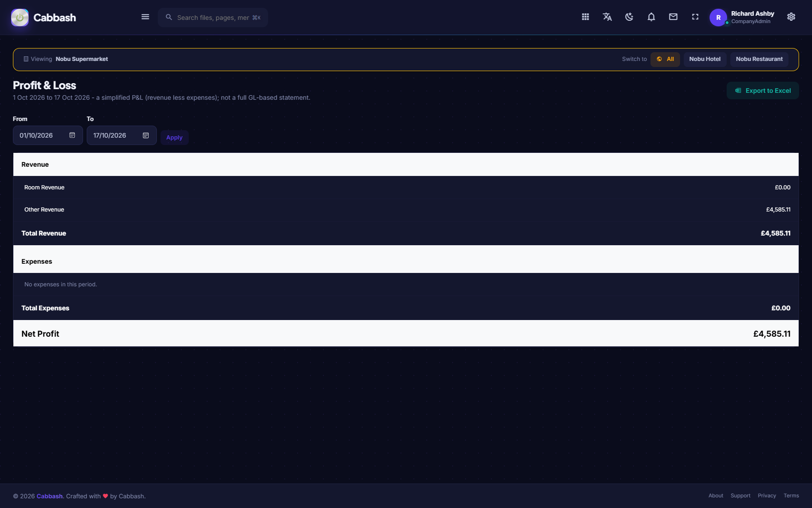812x508 pixels.
Task: Click the Total Expenses label
Action: pos(45,308)
